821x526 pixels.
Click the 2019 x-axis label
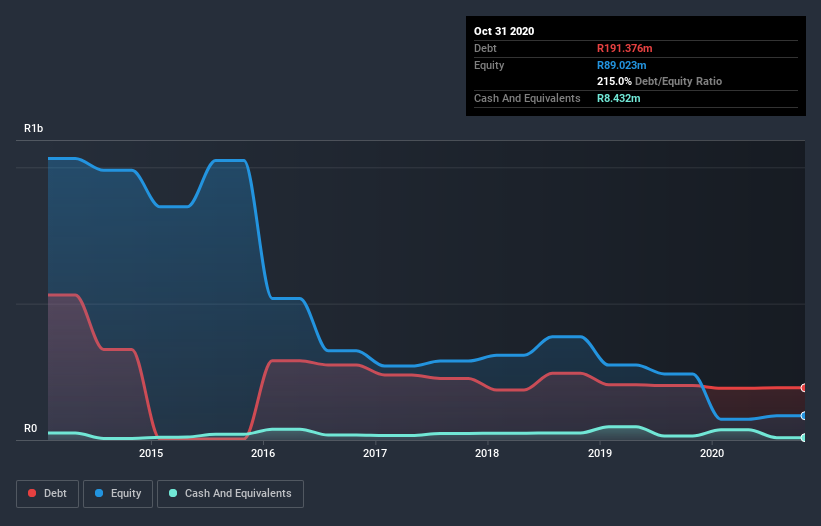pyautogui.click(x=600, y=453)
